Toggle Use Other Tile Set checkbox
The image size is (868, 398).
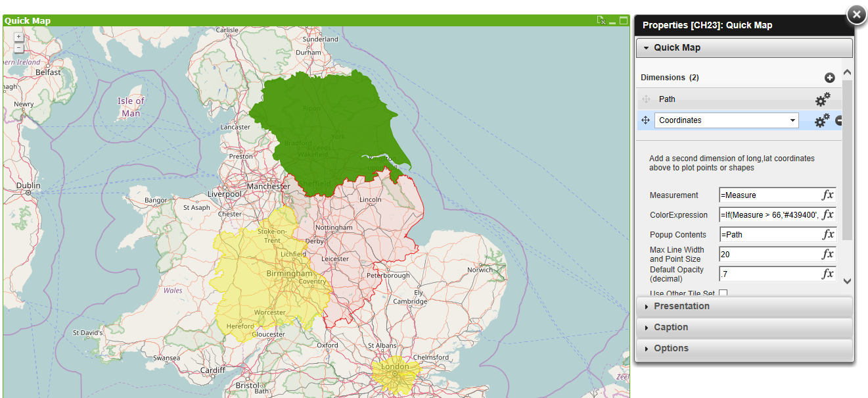(723, 293)
